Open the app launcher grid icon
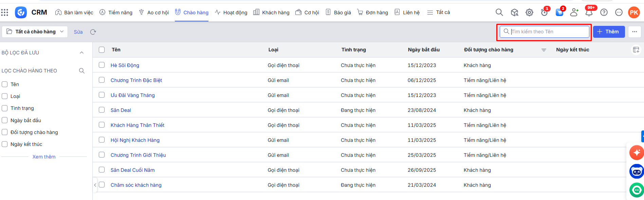This screenshot has height=200, width=644. click(x=5, y=13)
